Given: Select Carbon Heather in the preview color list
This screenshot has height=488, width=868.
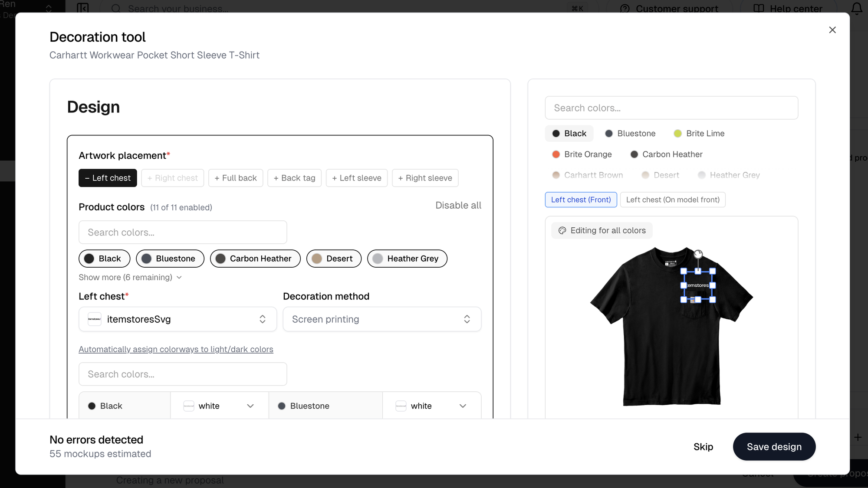Looking at the screenshot, I should coord(666,154).
